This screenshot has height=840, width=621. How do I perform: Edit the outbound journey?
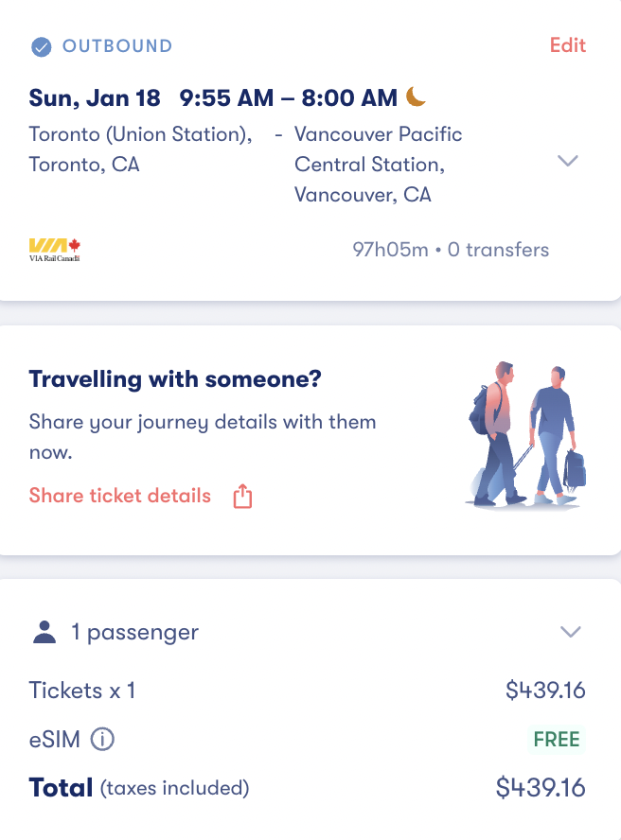[567, 44]
